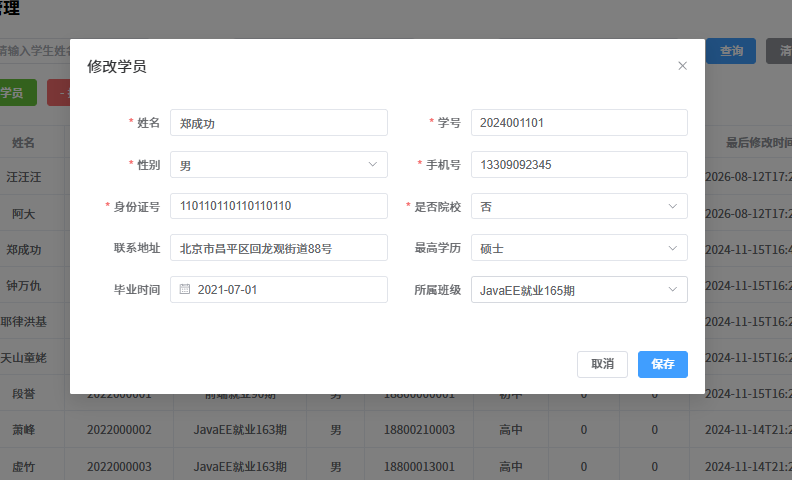Viewport: 792px width, 480px height.
Task: Expand the 所属班级 dropdown JavaEE就业165期
Action: coord(579,290)
